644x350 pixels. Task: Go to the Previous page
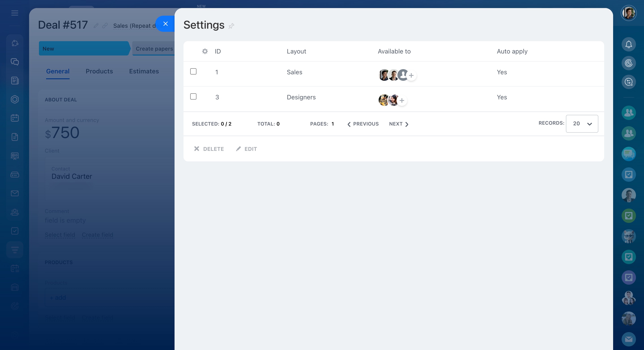pyautogui.click(x=363, y=124)
